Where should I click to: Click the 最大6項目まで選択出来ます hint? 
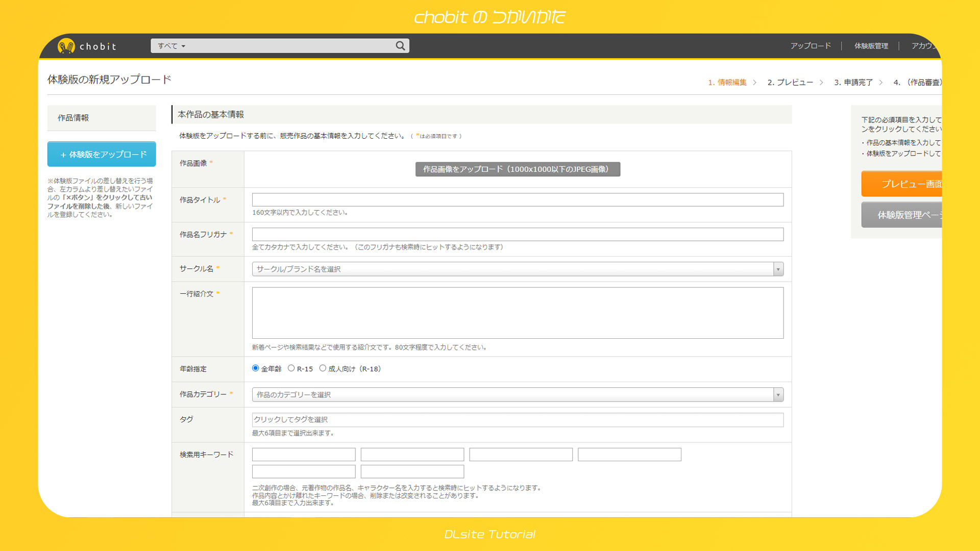click(x=293, y=433)
